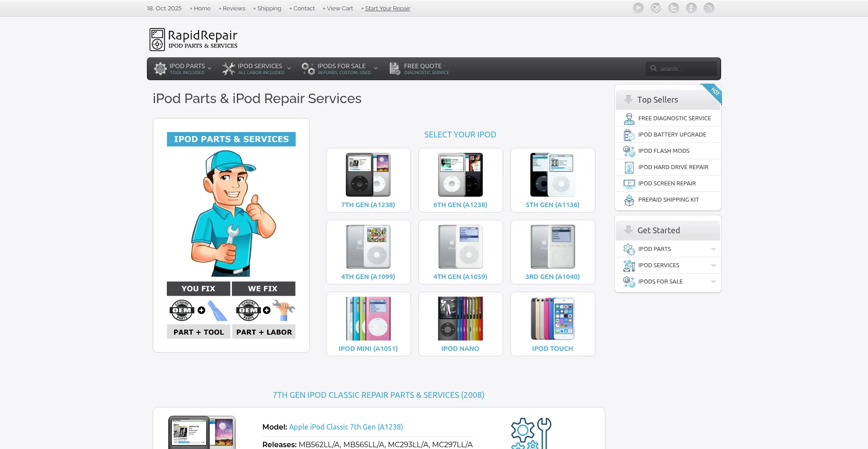Click the Start Your Repair link
868x449 pixels.
(x=387, y=9)
